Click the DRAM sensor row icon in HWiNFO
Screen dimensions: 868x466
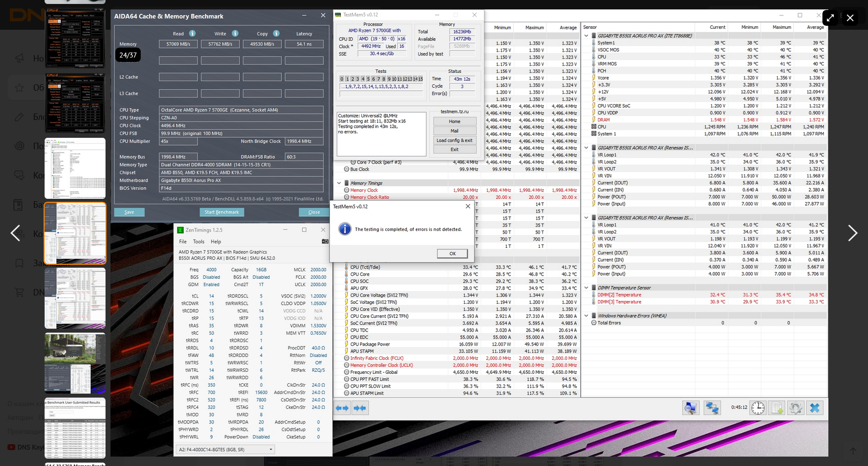[x=594, y=120]
